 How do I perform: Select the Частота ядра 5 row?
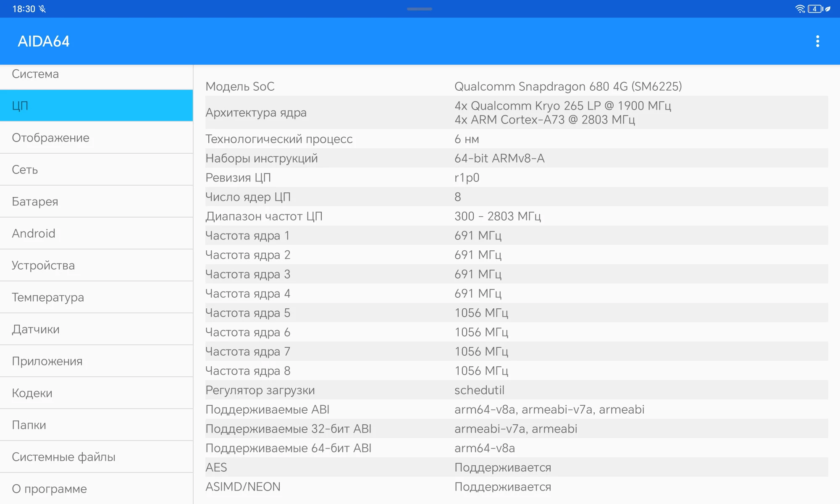coord(517,312)
